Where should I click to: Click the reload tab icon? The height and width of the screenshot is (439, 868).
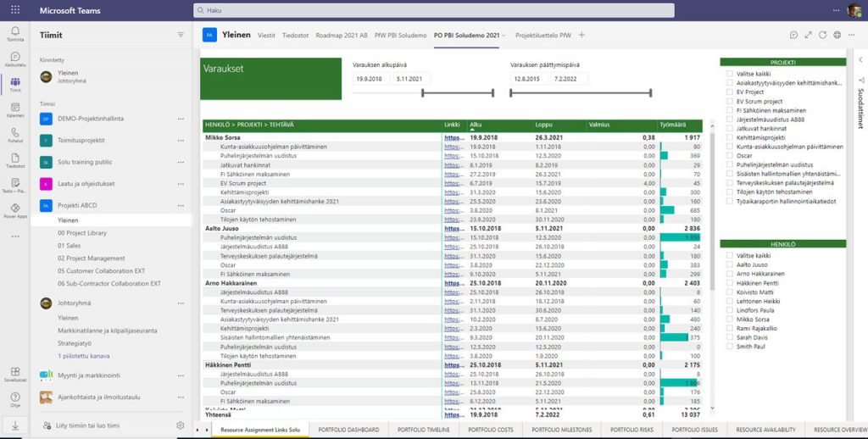click(822, 35)
